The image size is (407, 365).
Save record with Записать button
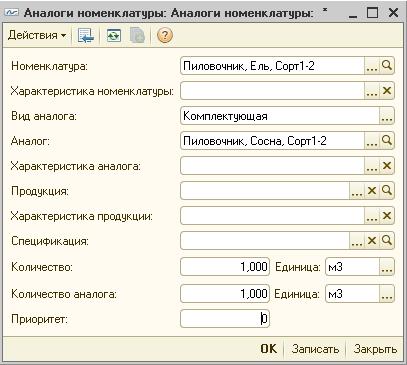315,349
